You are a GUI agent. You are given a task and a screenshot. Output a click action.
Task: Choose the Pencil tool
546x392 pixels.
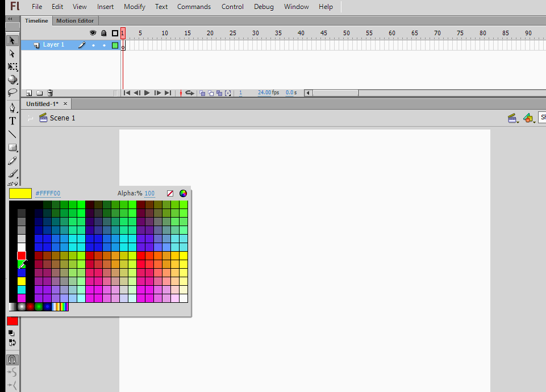click(x=12, y=161)
